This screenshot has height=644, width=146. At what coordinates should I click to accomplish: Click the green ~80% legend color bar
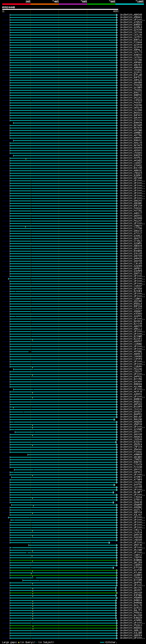click(x=101, y=4)
